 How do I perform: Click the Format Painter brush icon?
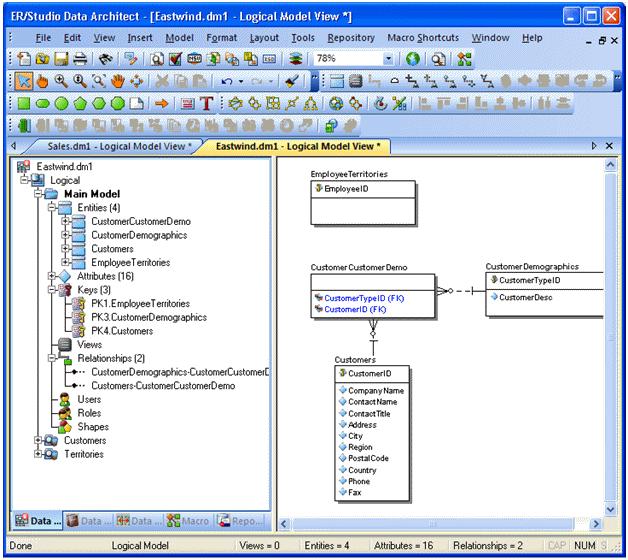pos(292,81)
